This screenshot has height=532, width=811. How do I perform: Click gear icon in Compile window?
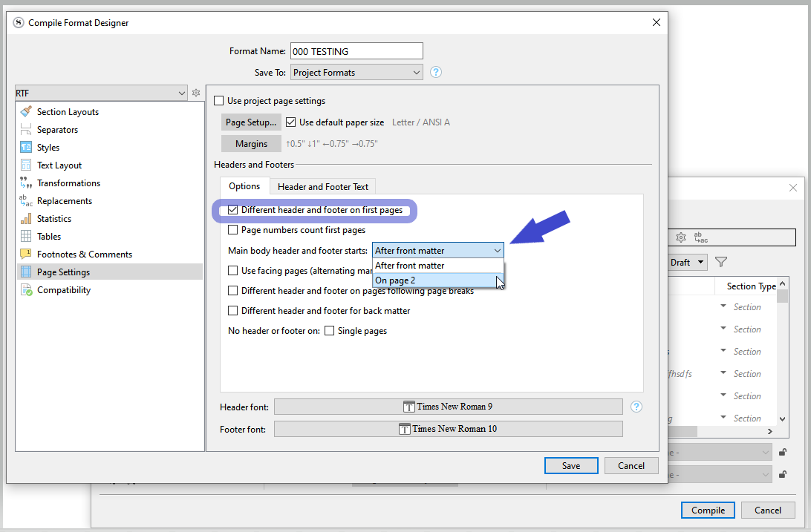click(680, 237)
